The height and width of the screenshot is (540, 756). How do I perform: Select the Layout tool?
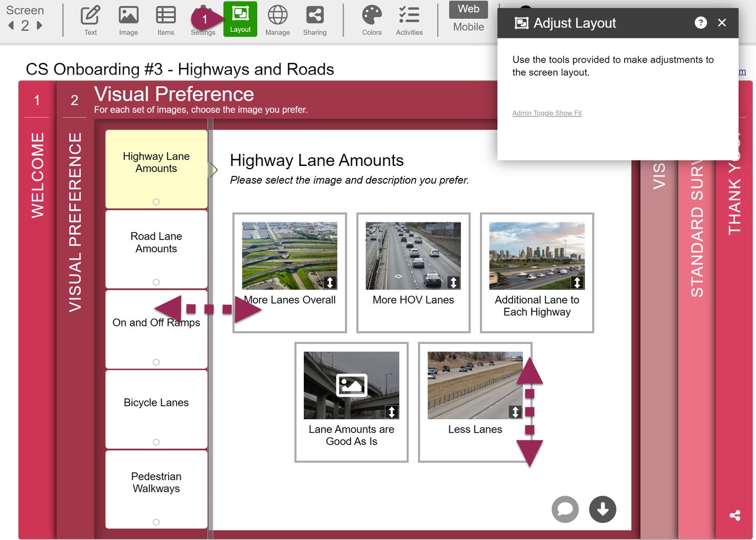pos(240,20)
